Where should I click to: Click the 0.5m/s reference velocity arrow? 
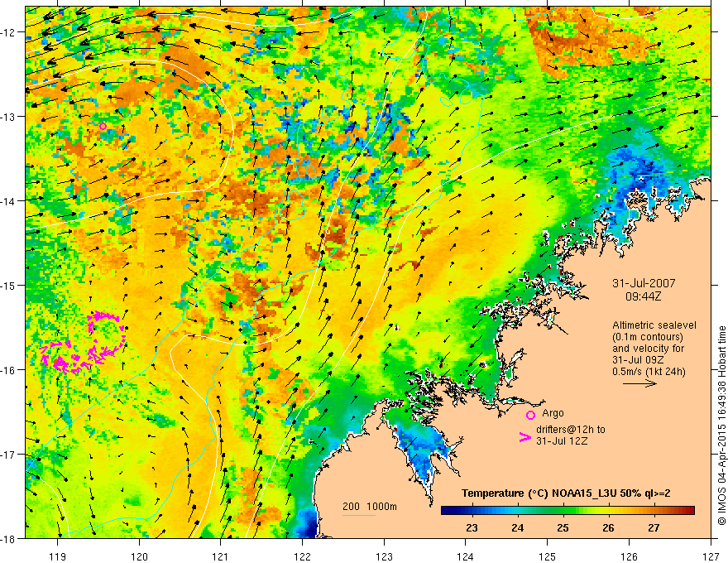(639, 383)
